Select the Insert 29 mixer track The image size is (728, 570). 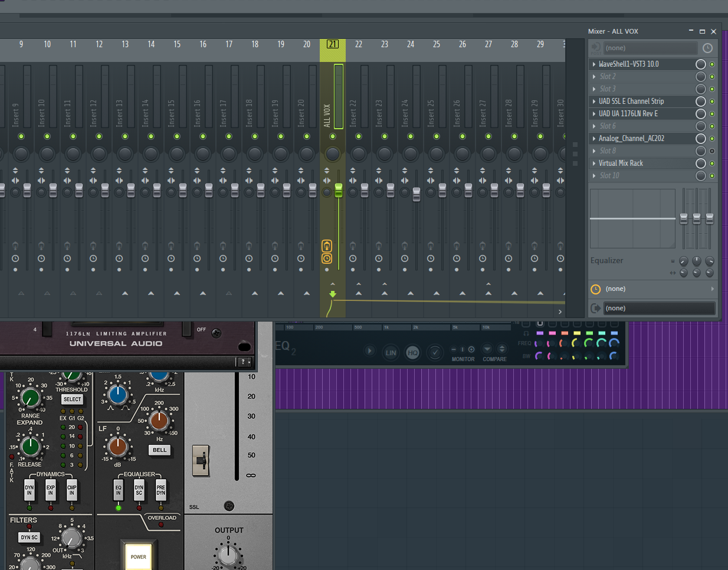534,113
